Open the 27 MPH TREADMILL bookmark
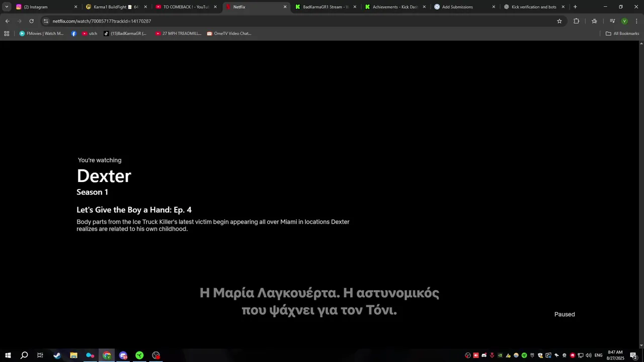The image size is (644, 362). pos(178,34)
